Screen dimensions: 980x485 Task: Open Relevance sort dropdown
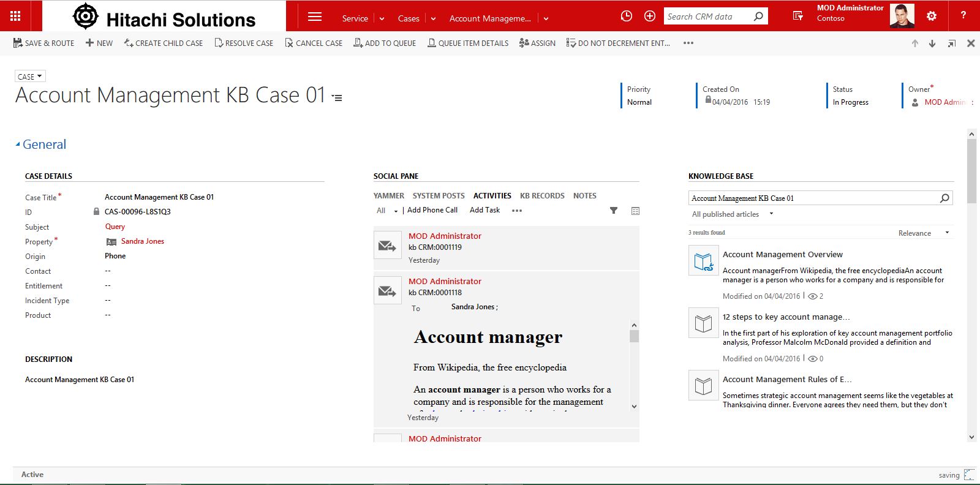coord(924,233)
